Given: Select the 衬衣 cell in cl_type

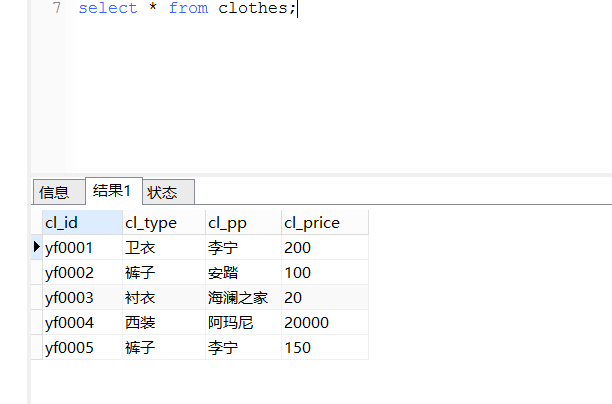Looking at the screenshot, I should 164,297.
